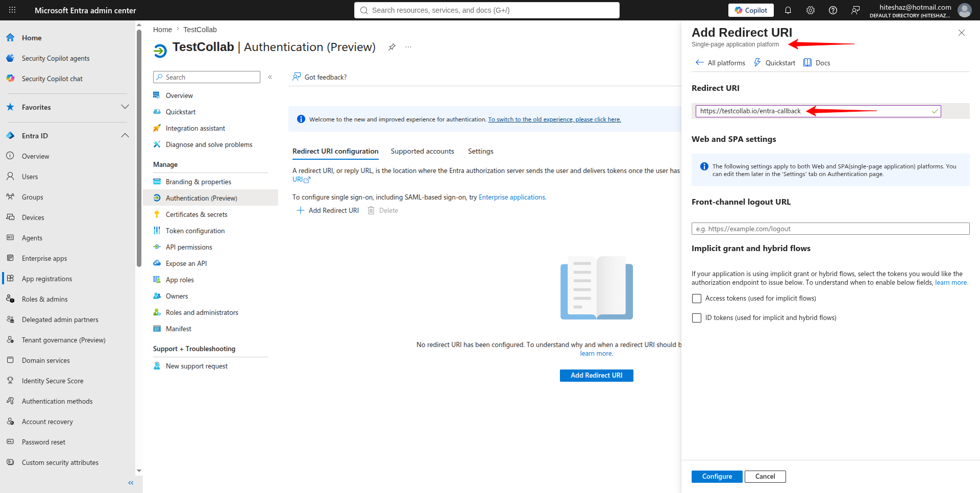Screen dimensions: 980x493
Task: Go back to All platforms
Action: [720, 63]
